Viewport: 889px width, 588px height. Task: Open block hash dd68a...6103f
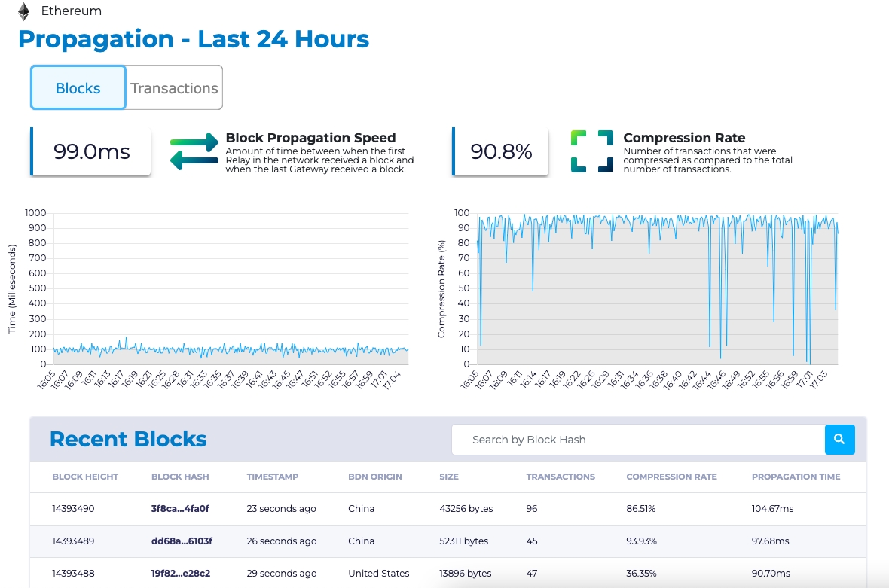coord(182,541)
